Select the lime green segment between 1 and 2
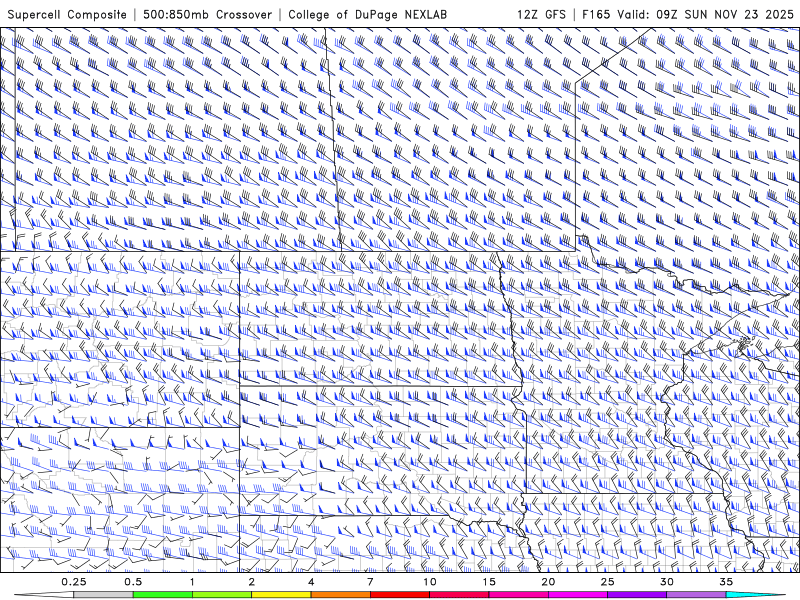This screenshot has height=600, width=800. (x=221, y=595)
